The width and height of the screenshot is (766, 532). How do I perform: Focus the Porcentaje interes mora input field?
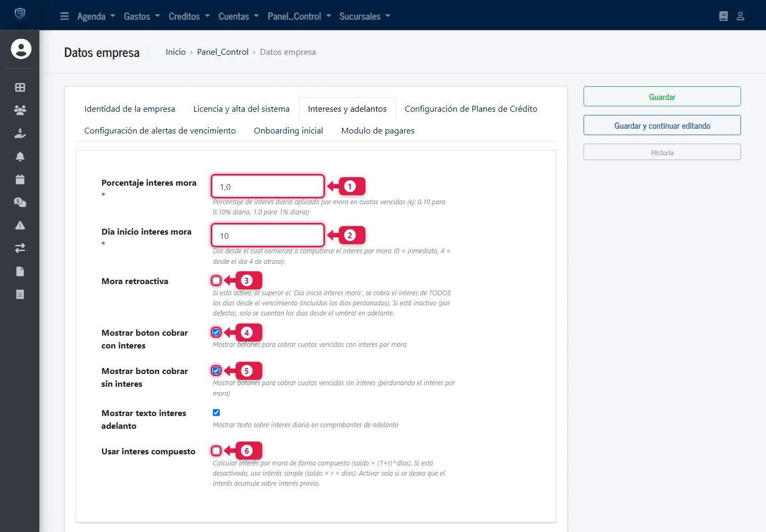268,187
